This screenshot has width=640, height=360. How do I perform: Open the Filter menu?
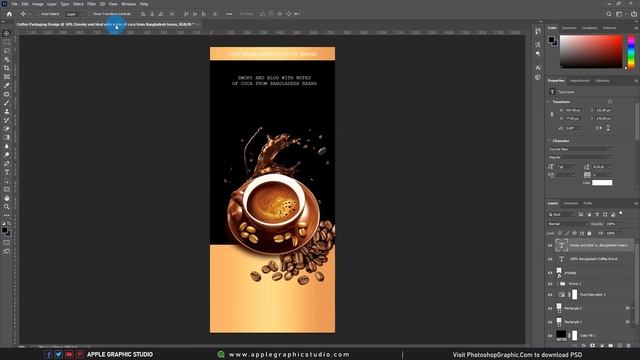coord(91,4)
